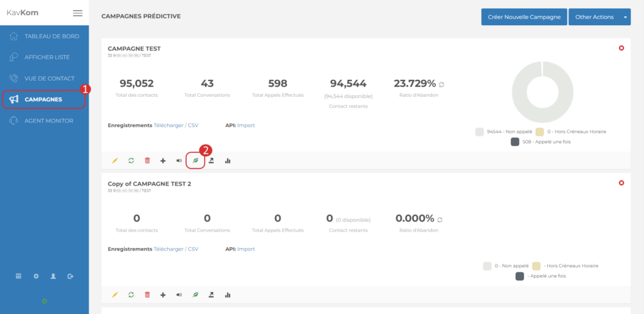Open the bar chart statistics icon for CAMPAGNE TEST
This screenshot has width=644, height=314.
point(228,161)
